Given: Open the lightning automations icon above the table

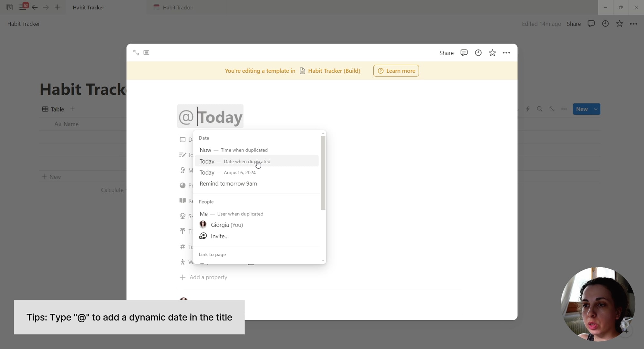Looking at the screenshot, I should (x=527, y=109).
